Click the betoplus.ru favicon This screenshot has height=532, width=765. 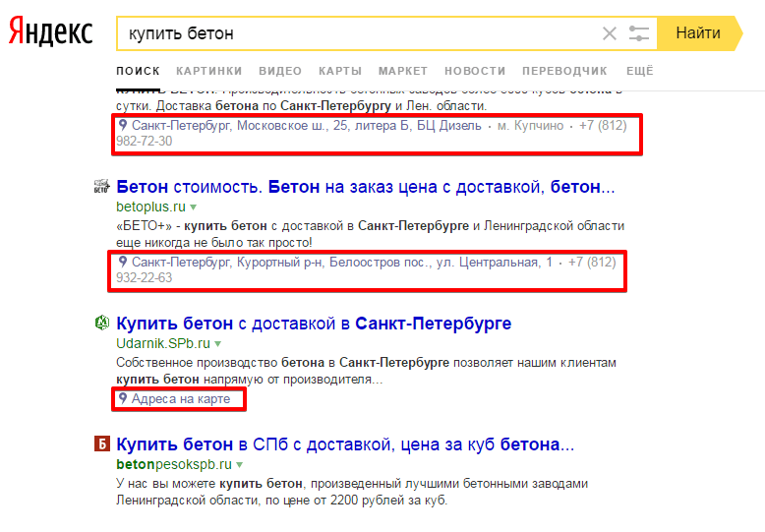coord(101,187)
